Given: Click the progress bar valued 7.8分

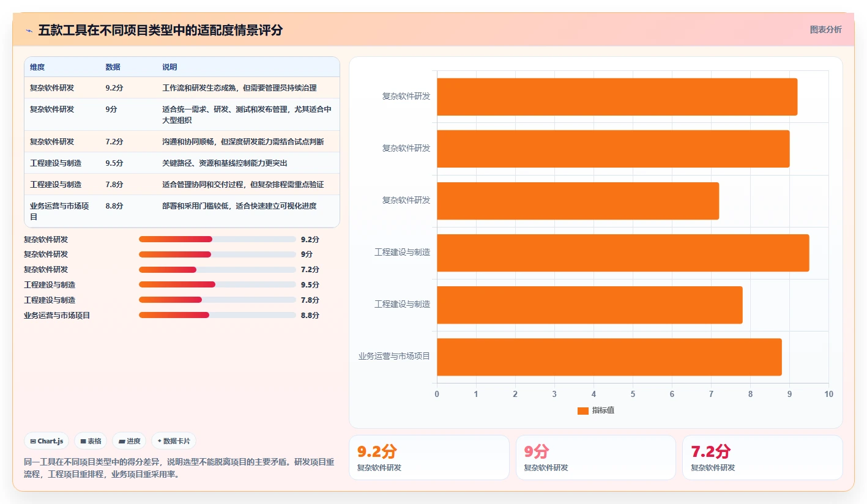Looking at the screenshot, I should coord(217,300).
